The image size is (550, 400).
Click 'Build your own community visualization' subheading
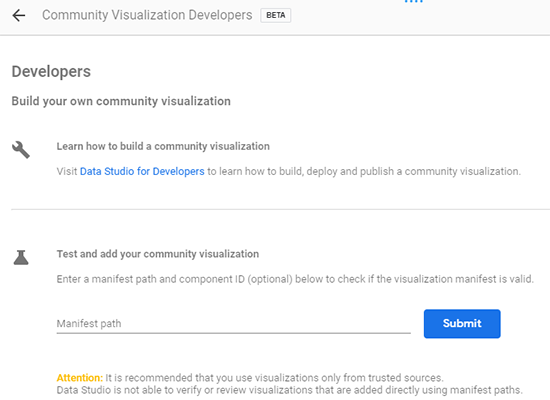pyautogui.click(x=121, y=101)
